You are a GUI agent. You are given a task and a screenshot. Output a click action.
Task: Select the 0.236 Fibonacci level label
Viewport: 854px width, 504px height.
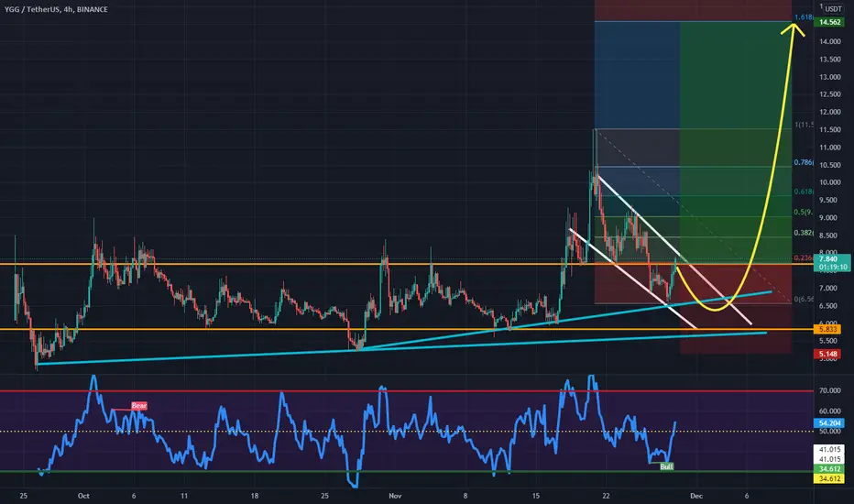click(804, 257)
